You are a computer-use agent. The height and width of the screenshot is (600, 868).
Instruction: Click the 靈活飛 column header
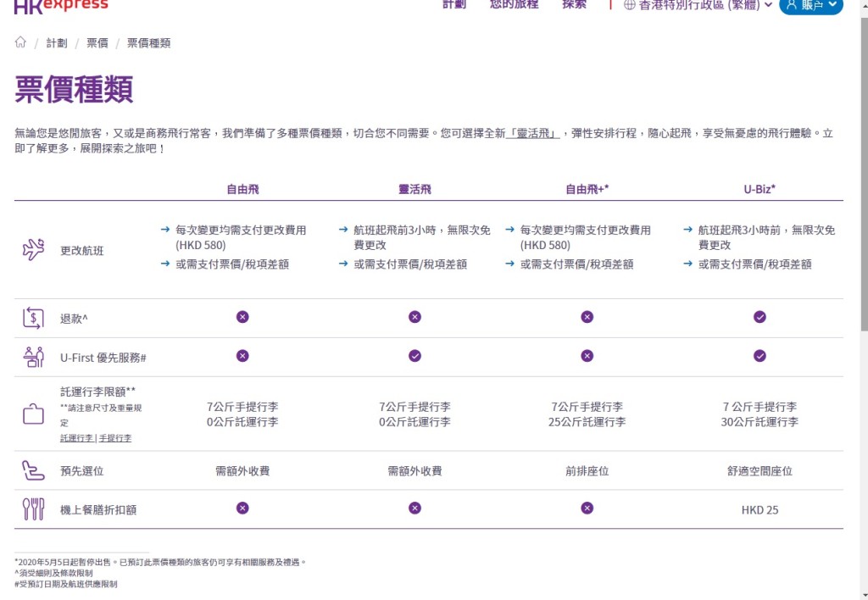pos(415,189)
